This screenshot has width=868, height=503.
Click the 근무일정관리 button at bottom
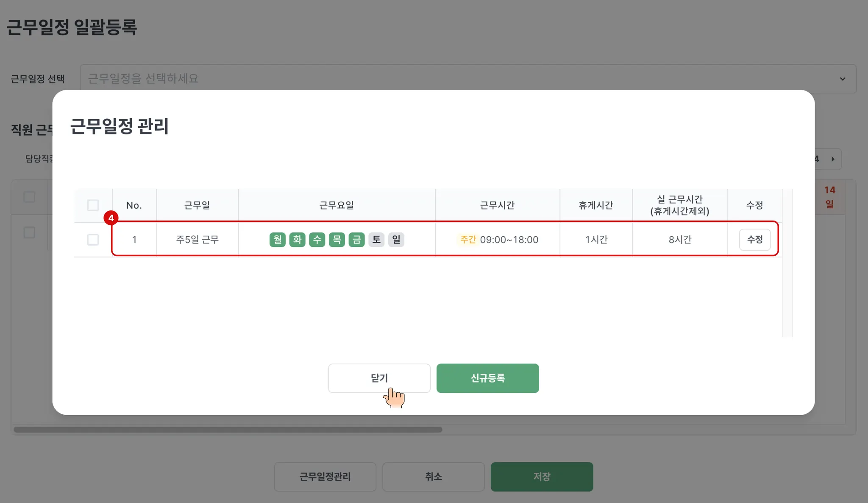[x=325, y=477]
